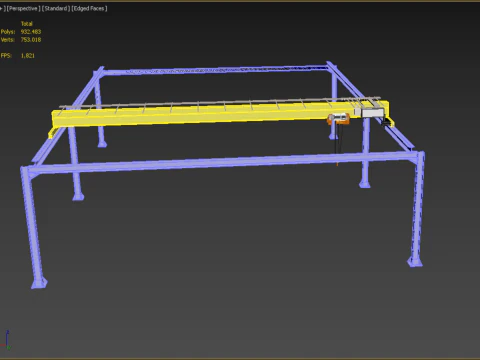480x360 pixels.
Task: Click the 'Verts:' statistics label
Action: 8,40
